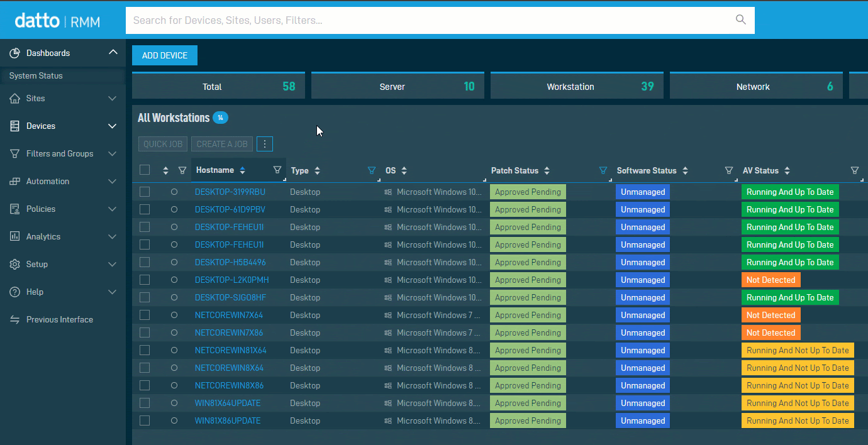Expand the Devices section chevron
This screenshot has width=868, height=445.
point(113,126)
